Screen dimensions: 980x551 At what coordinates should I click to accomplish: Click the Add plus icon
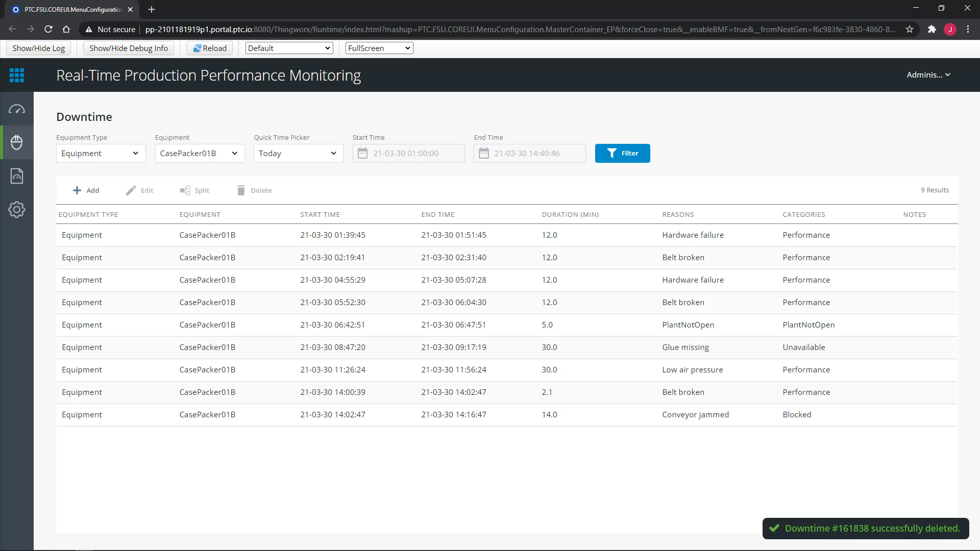[x=77, y=190]
